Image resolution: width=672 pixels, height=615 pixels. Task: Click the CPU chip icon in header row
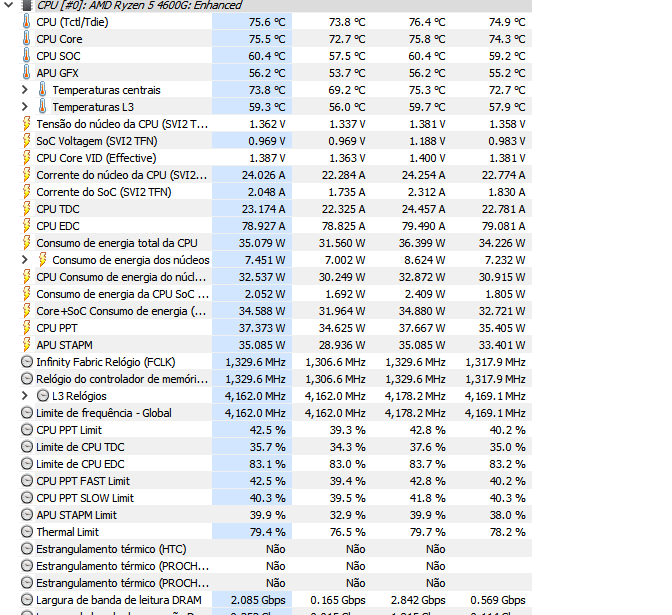[27, 5]
